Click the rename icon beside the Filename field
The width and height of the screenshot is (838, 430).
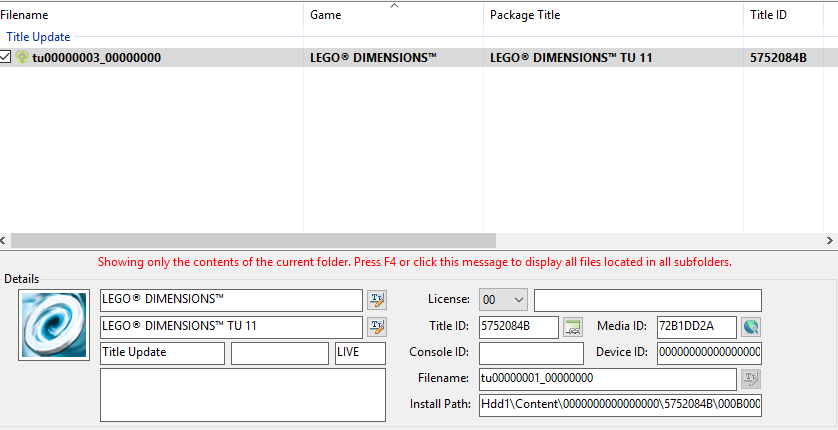[751, 378]
